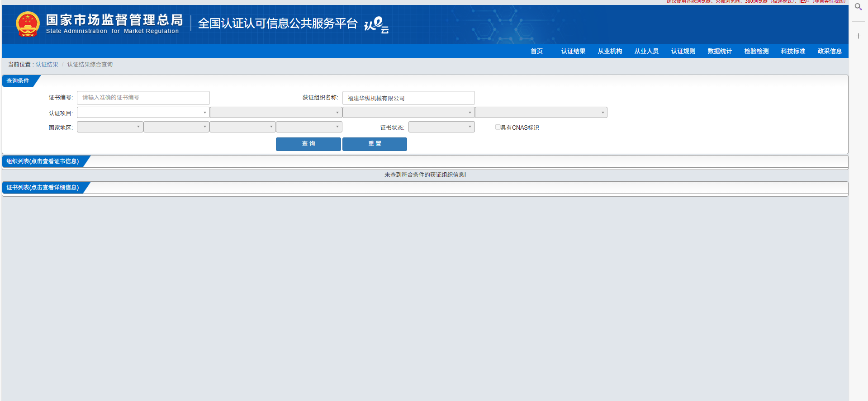Click 认证结果综合查询 breadcrumb text

[90, 65]
